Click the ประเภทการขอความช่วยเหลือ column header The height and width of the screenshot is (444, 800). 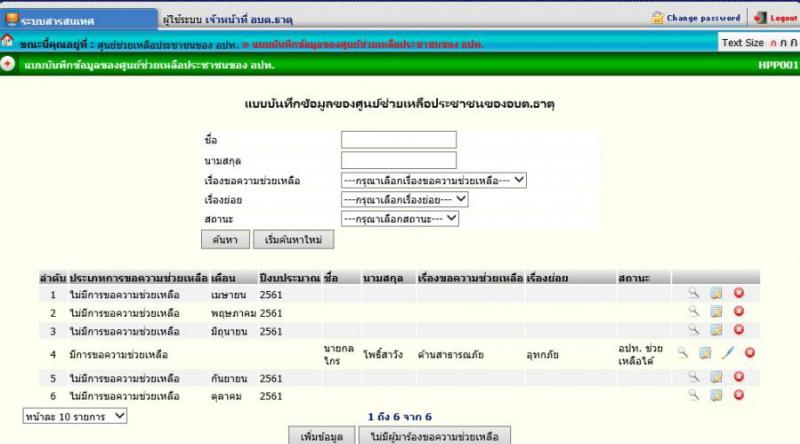[139, 278]
